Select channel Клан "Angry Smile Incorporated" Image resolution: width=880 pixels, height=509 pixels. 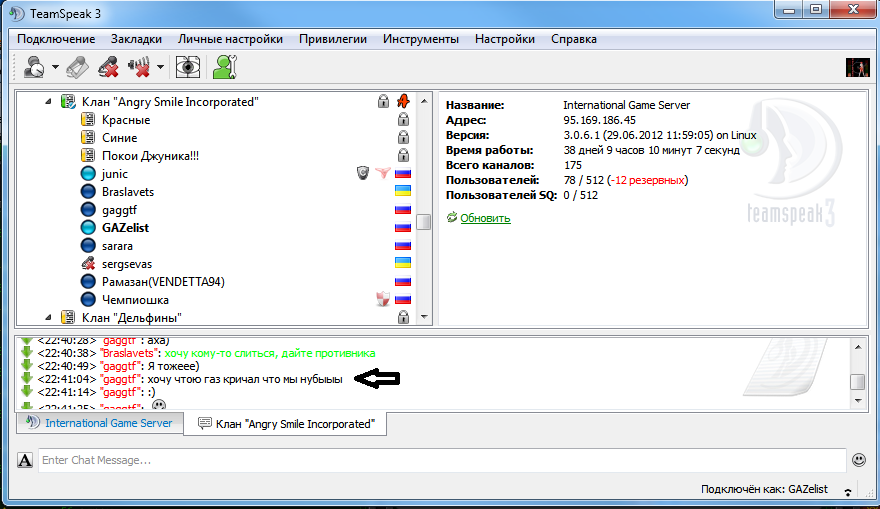tap(169, 102)
